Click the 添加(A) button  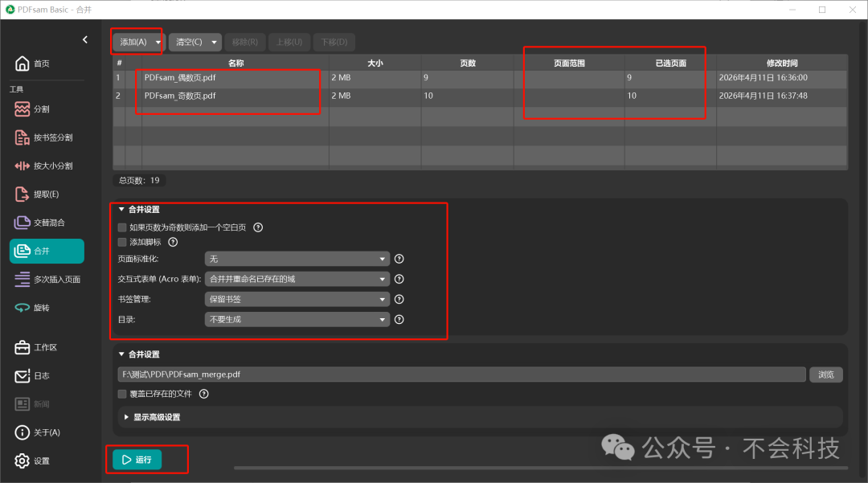pyautogui.click(x=133, y=42)
